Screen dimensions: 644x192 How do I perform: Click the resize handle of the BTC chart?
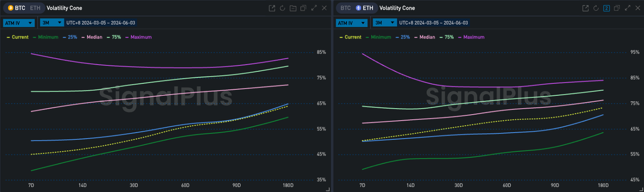pos(328,189)
